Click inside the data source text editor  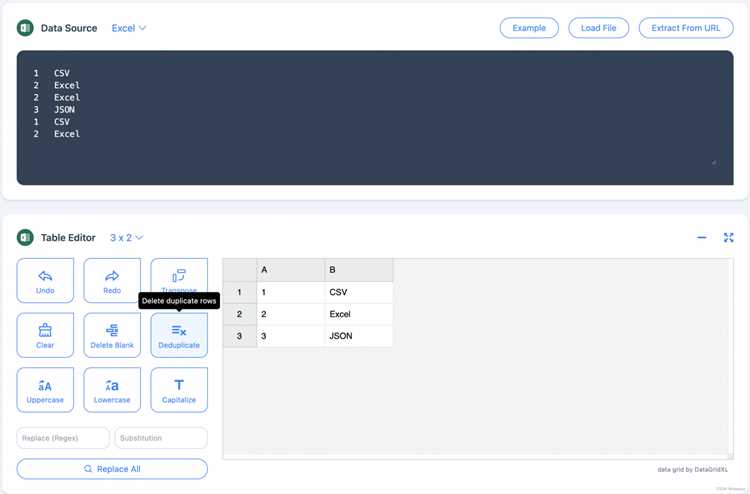coord(375,118)
